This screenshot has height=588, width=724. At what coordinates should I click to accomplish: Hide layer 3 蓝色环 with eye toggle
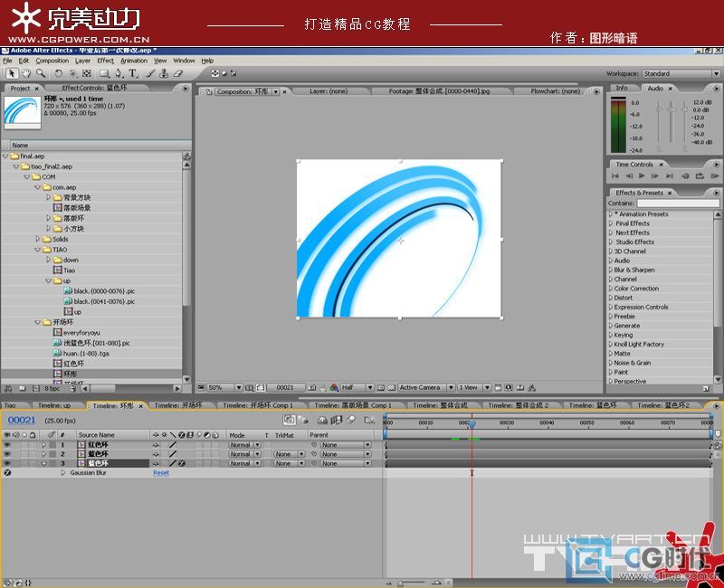pos(7,463)
